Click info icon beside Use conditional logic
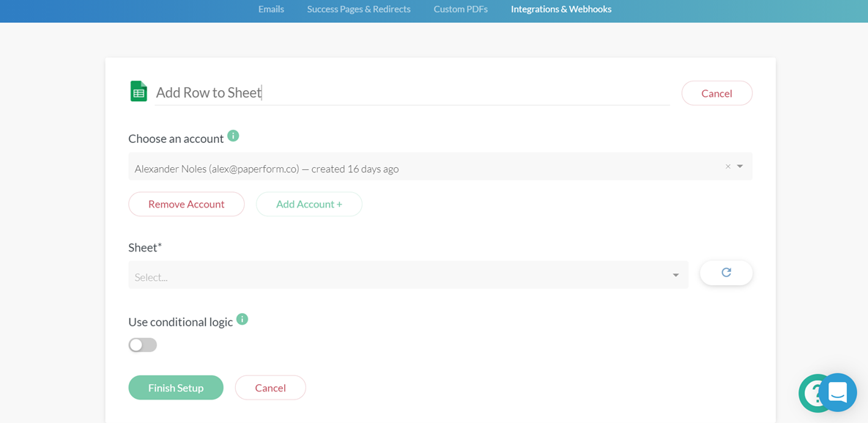This screenshot has height=423, width=868. pos(242,319)
